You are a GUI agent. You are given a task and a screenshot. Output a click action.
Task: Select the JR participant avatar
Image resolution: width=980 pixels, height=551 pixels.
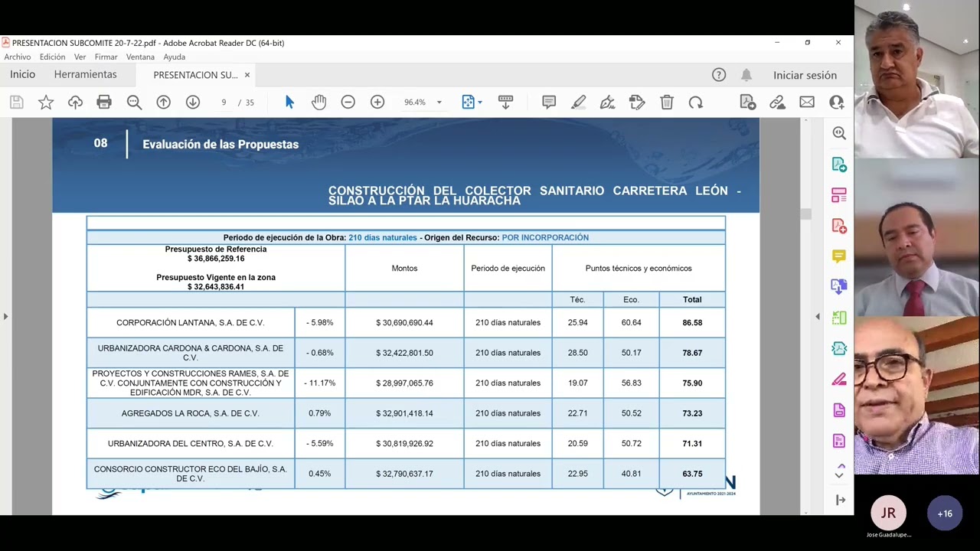pyautogui.click(x=888, y=514)
